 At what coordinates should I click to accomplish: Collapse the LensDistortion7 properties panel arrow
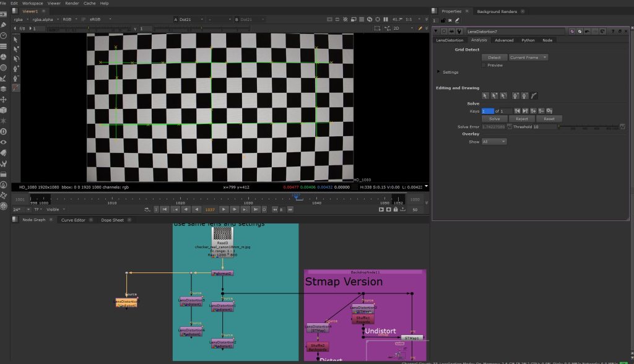point(436,31)
